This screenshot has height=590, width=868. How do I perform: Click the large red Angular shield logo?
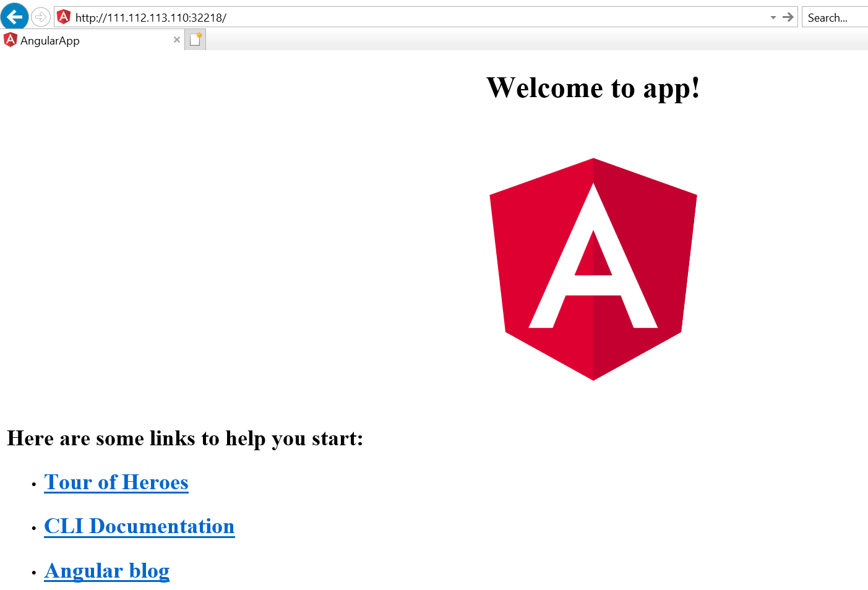[593, 269]
